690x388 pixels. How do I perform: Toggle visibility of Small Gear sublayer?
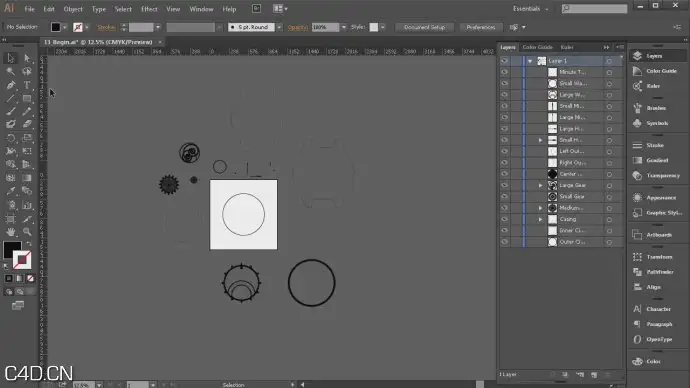point(504,197)
